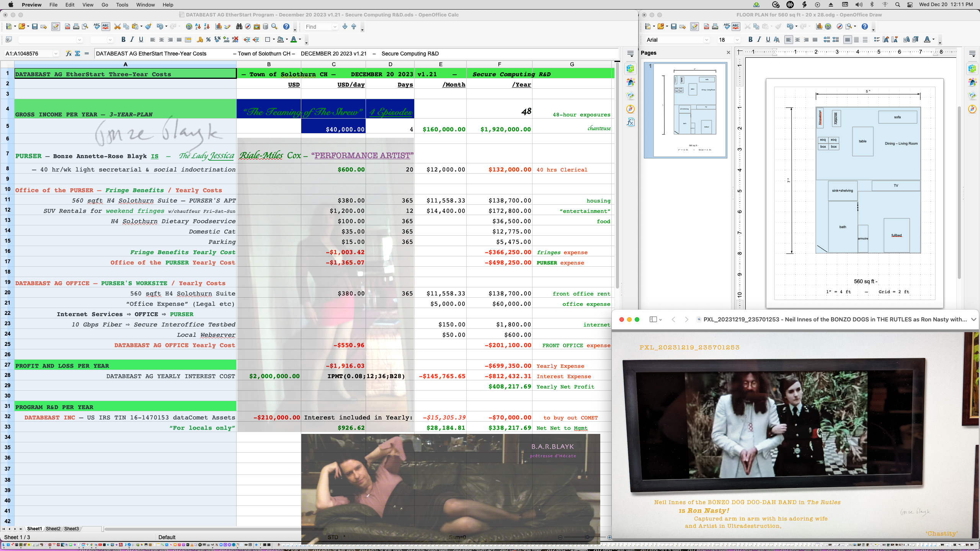Image resolution: width=980 pixels, height=551 pixels.
Task: Open Go menu in menu bar
Action: point(105,5)
